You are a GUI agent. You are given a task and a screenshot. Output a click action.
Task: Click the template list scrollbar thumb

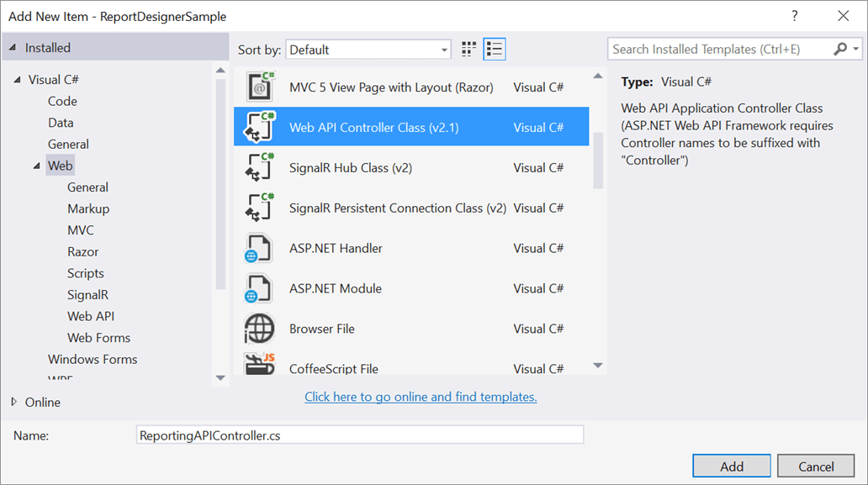pyautogui.click(x=598, y=161)
